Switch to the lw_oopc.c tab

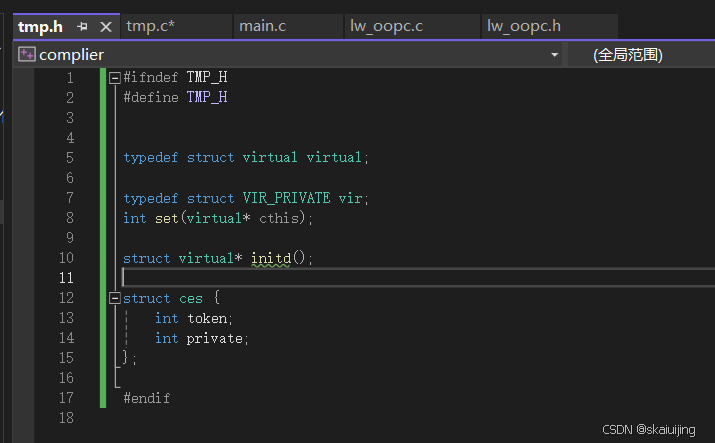click(386, 26)
